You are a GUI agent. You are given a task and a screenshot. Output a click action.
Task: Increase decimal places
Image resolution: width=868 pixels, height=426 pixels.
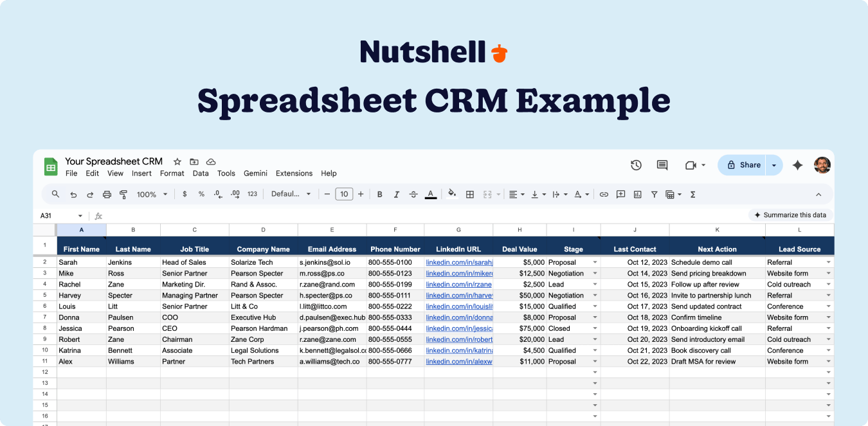235,194
